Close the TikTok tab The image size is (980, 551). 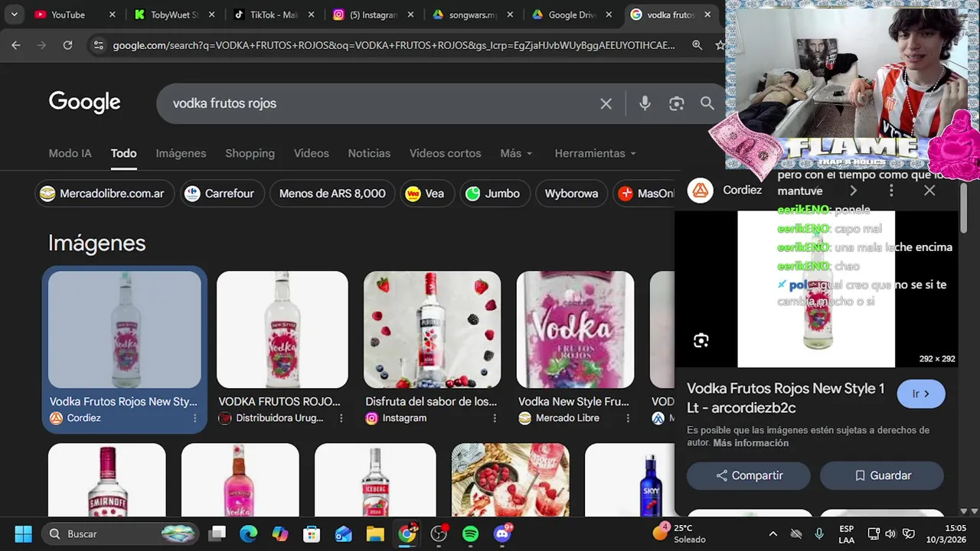pyautogui.click(x=311, y=15)
